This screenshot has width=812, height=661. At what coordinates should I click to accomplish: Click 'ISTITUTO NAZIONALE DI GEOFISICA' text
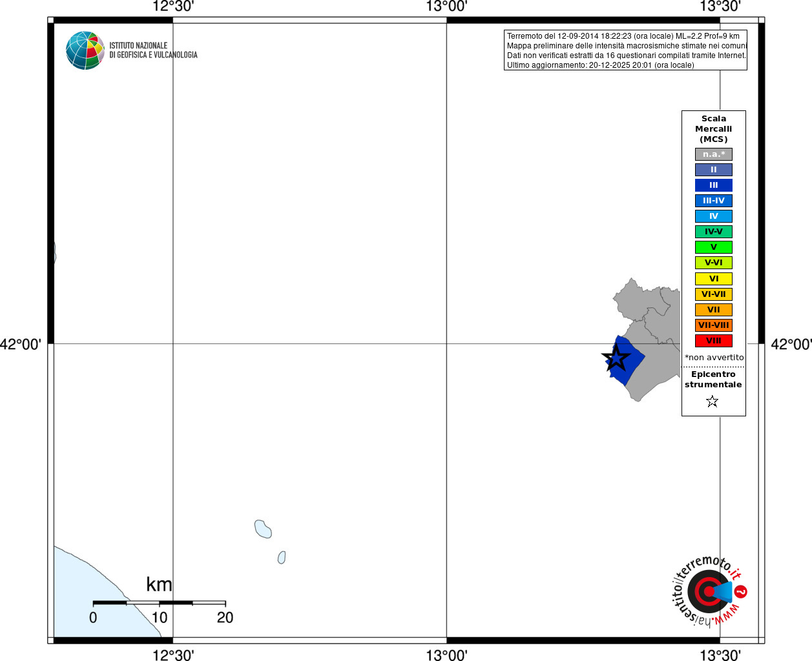pyautogui.click(x=153, y=50)
